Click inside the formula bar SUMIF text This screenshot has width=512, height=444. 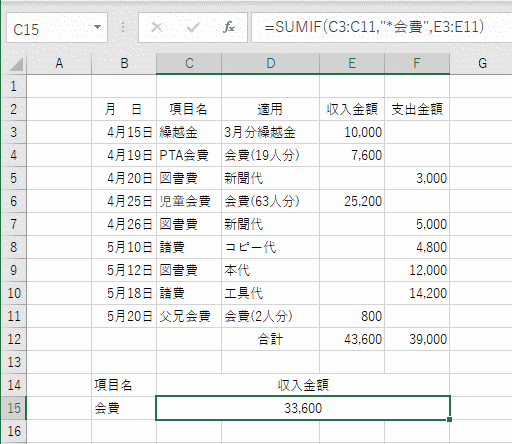374,27
